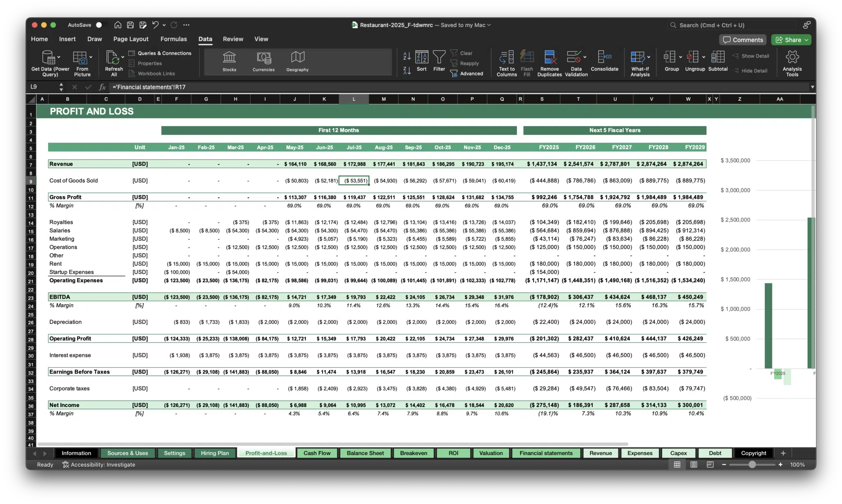Click the zoom slider handle
The width and height of the screenshot is (842, 504).
752,465
